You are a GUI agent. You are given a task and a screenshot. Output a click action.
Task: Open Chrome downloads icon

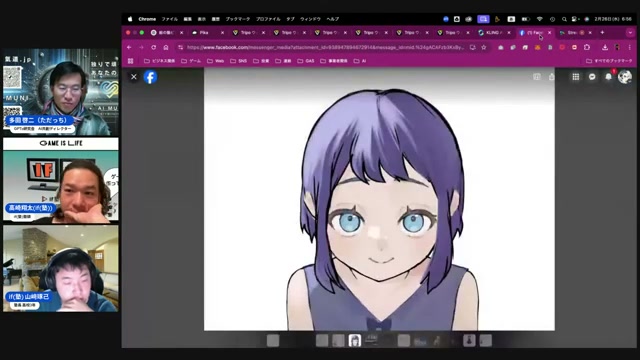[605, 47]
